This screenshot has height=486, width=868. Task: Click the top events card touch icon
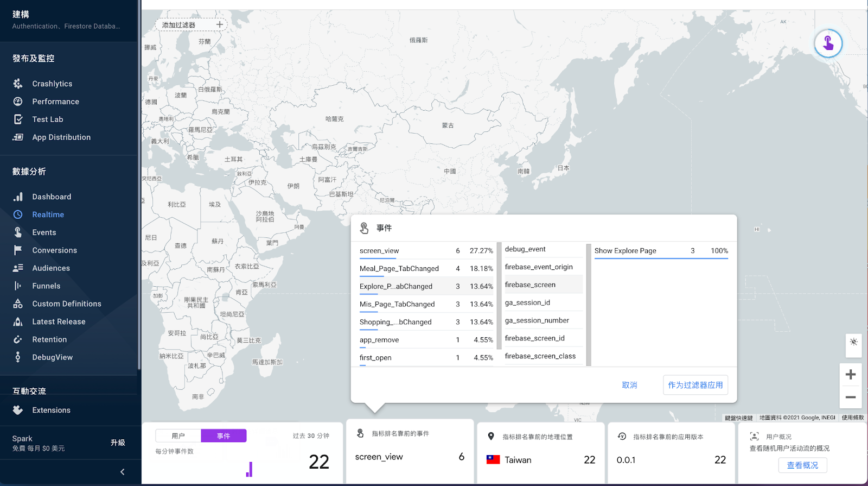pos(360,433)
